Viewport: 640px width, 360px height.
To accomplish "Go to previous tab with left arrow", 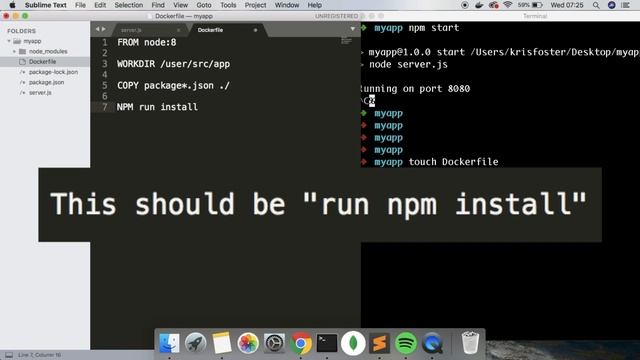I will 98,29.
